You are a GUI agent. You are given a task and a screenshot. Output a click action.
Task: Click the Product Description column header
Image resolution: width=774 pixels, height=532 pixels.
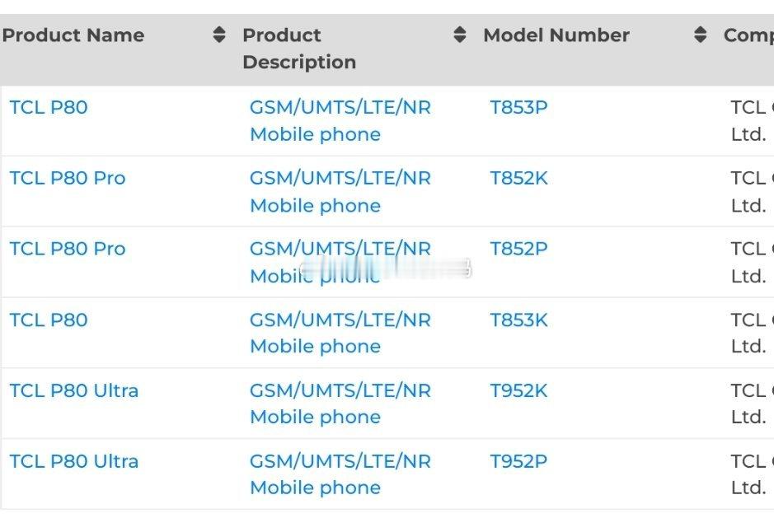point(299,49)
